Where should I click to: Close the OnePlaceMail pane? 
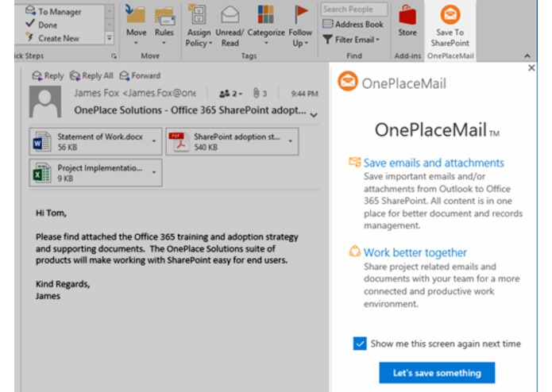(531, 68)
